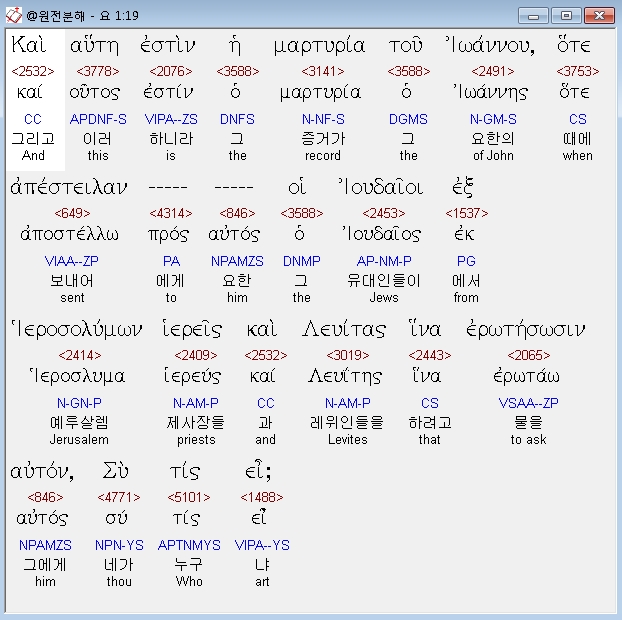Select the Greek word Σὺ
Viewport: 622px width, 620px height.
[115, 471]
